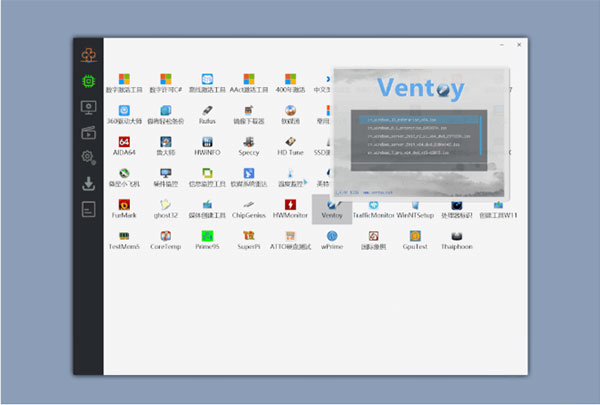
Task: Click the orange app logo in sidebar
Action: click(x=88, y=53)
